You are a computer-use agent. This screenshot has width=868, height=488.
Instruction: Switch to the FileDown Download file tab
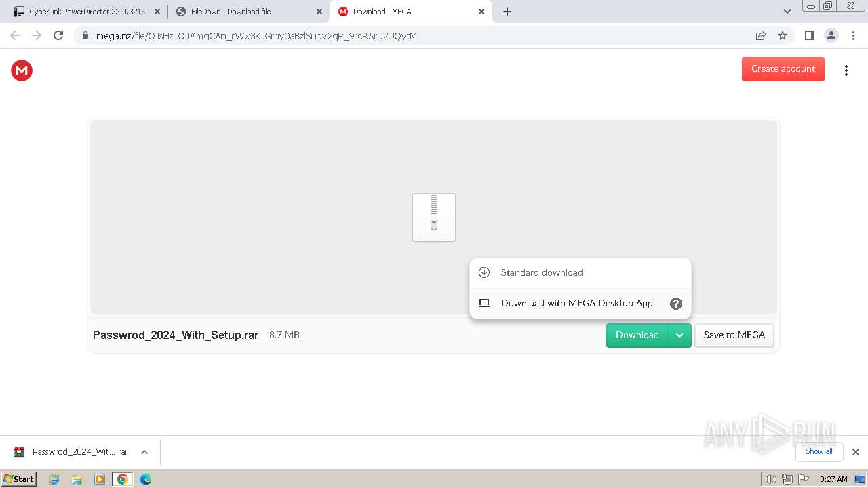pyautogui.click(x=248, y=12)
